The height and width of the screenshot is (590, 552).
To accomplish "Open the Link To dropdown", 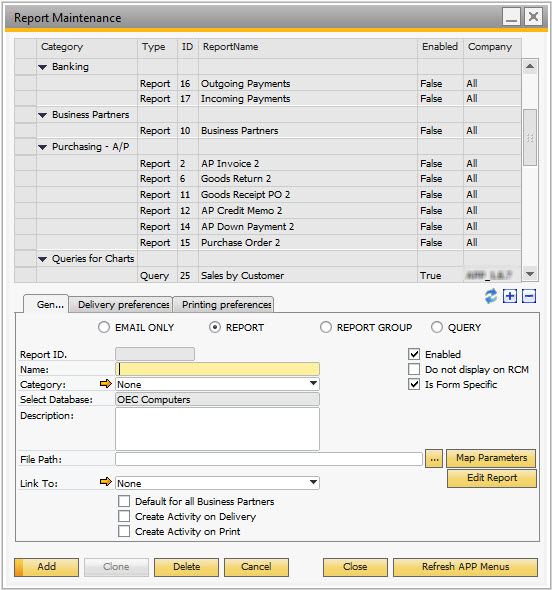I will [313, 483].
